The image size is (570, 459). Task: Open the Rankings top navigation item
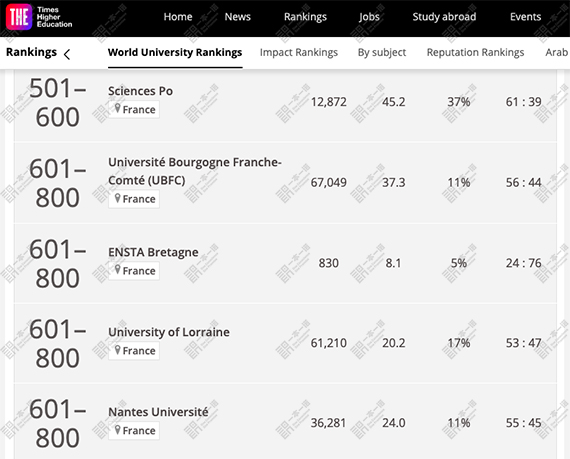pos(305,17)
